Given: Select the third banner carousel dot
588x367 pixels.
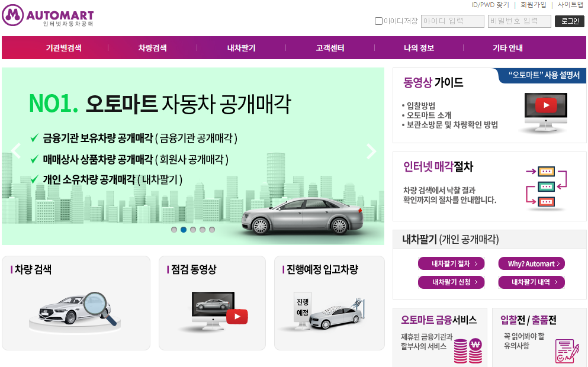Looking at the screenshot, I should coord(193,230).
